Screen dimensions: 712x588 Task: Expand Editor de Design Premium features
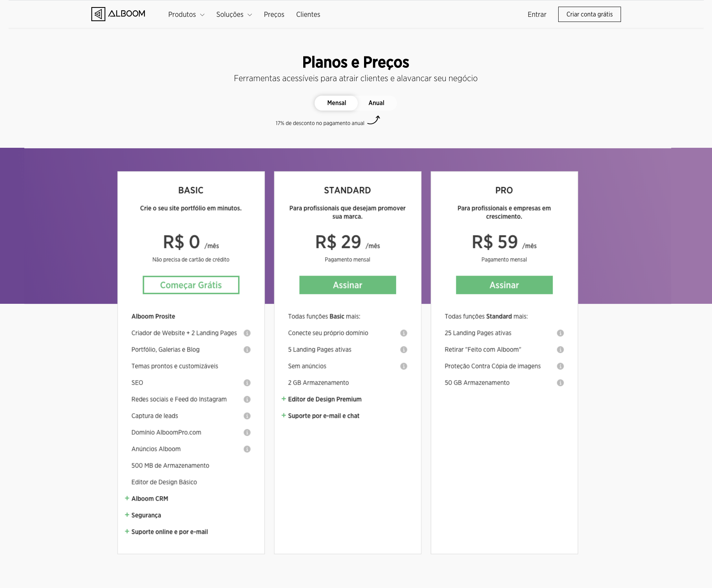(x=324, y=399)
